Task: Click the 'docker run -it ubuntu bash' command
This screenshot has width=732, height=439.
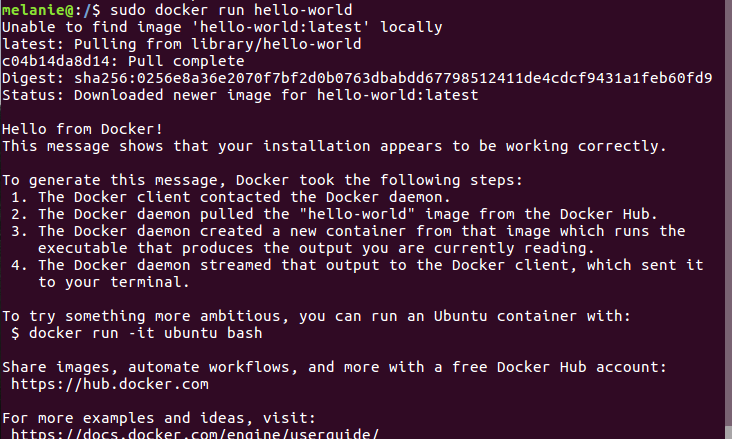Action: tap(145, 333)
